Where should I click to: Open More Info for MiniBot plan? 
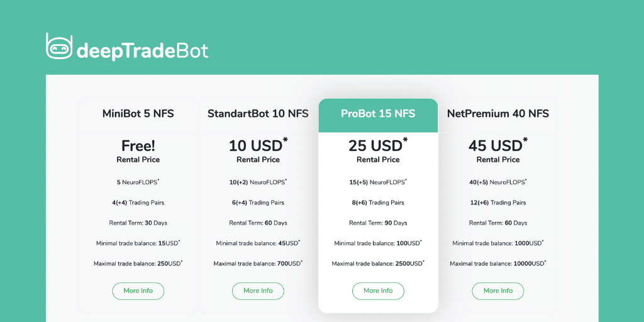[x=138, y=291]
